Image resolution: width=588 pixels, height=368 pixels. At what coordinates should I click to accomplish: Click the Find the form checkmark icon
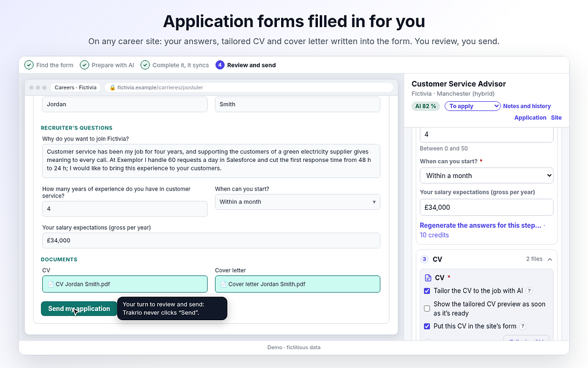(29, 65)
